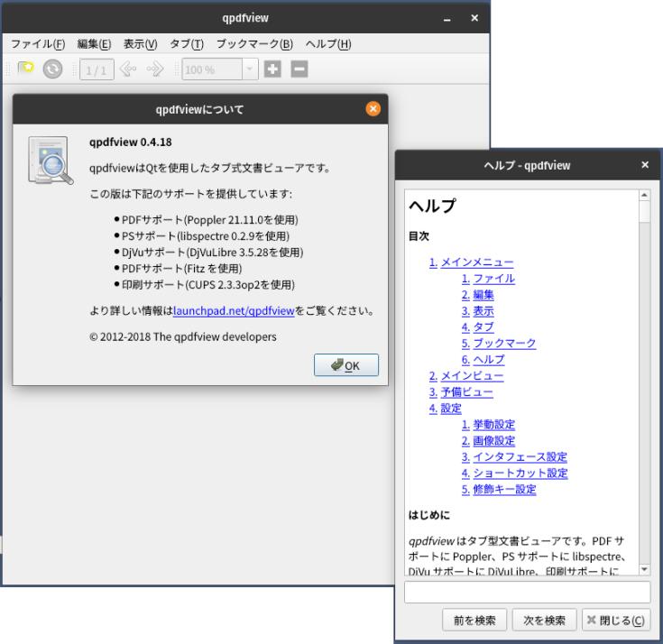Screen dimensions: 663x644
Task: Go to next page arrow icon
Action: click(155, 69)
